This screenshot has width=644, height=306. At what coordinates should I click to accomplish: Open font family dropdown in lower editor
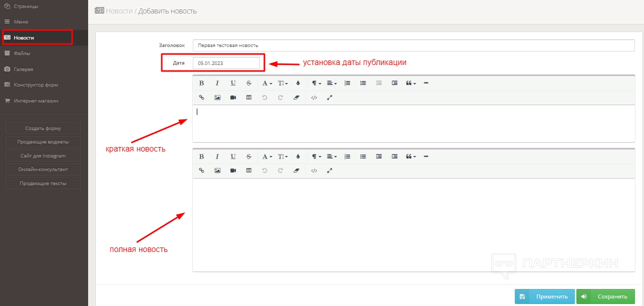267,156
